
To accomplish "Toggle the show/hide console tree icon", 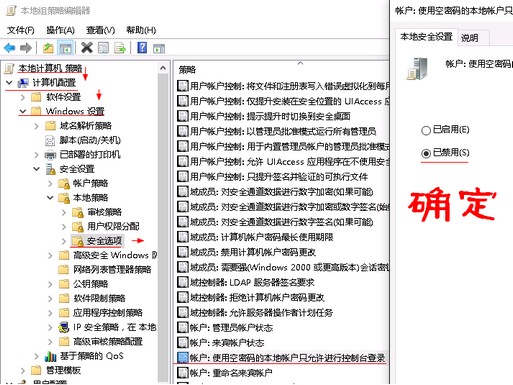I will pyautogui.click(x=65, y=48).
